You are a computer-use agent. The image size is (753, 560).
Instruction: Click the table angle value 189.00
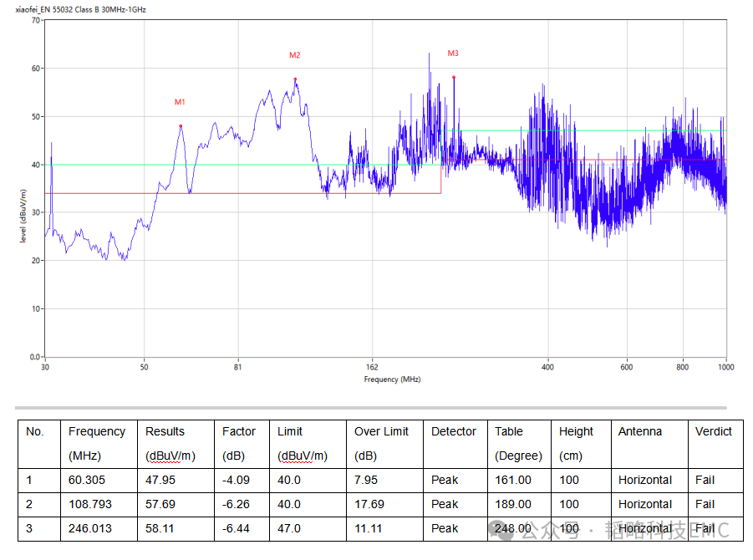click(x=513, y=504)
